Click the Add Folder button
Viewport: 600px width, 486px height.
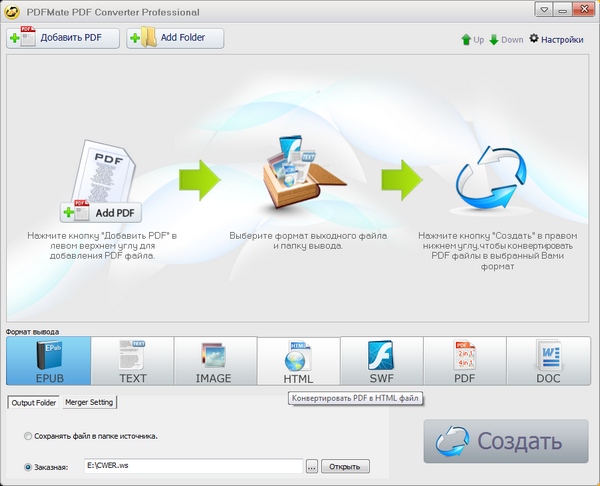(175, 38)
